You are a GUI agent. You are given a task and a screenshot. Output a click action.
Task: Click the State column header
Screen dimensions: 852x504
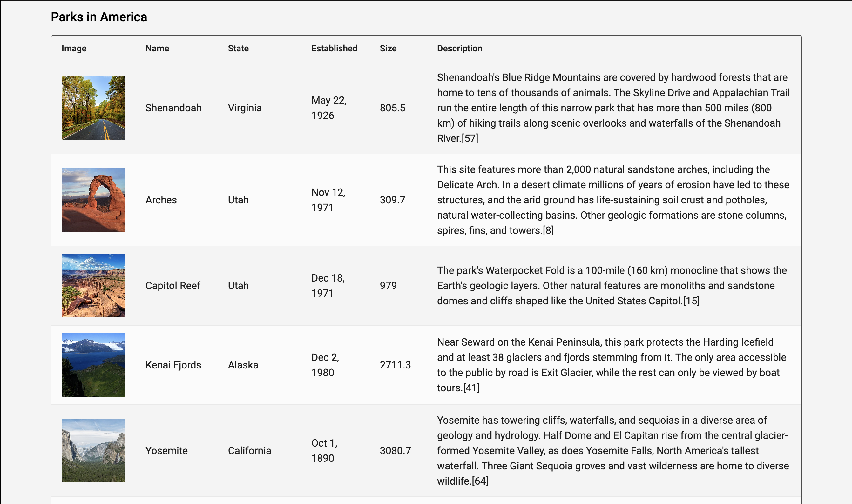pyautogui.click(x=238, y=48)
